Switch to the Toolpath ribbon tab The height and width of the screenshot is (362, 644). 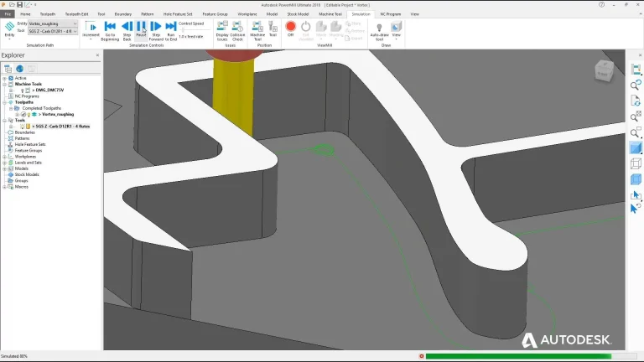coord(48,14)
